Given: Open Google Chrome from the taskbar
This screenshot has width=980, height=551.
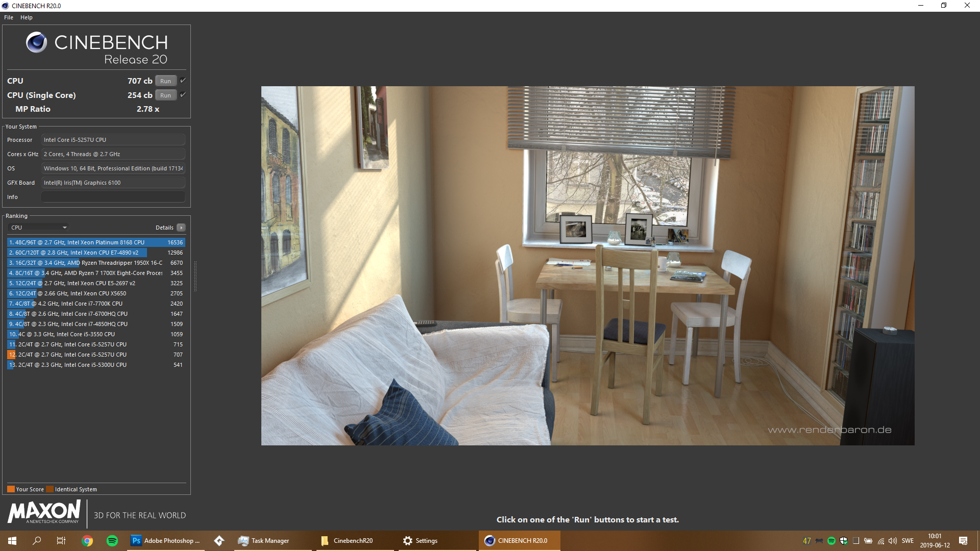Looking at the screenshot, I should coord(87,541).
